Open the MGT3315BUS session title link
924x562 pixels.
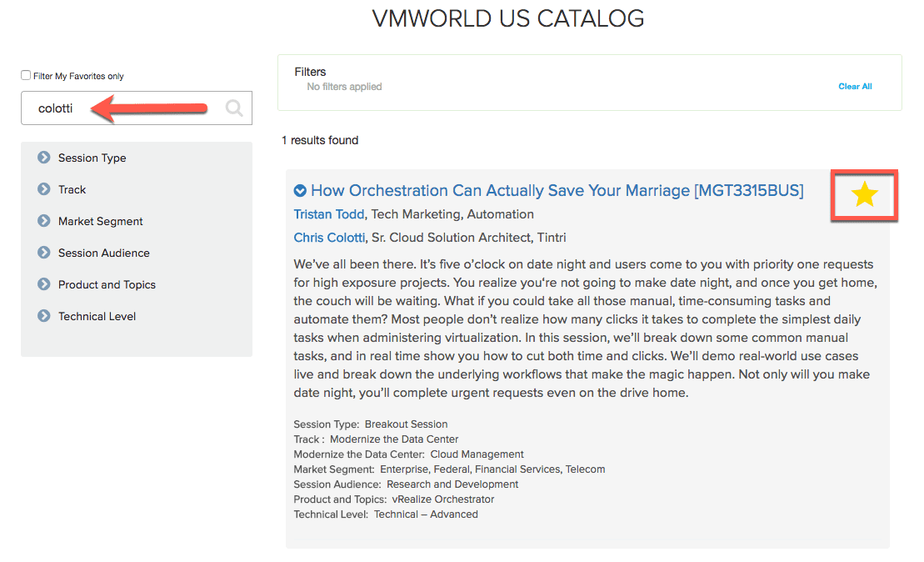pyautogui.click(x=557, y=190)
